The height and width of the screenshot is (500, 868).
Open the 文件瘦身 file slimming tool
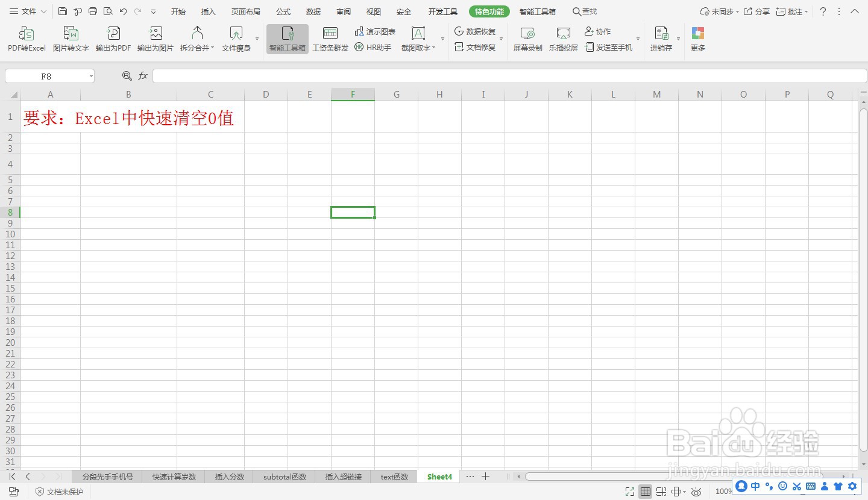pos(236,39)
